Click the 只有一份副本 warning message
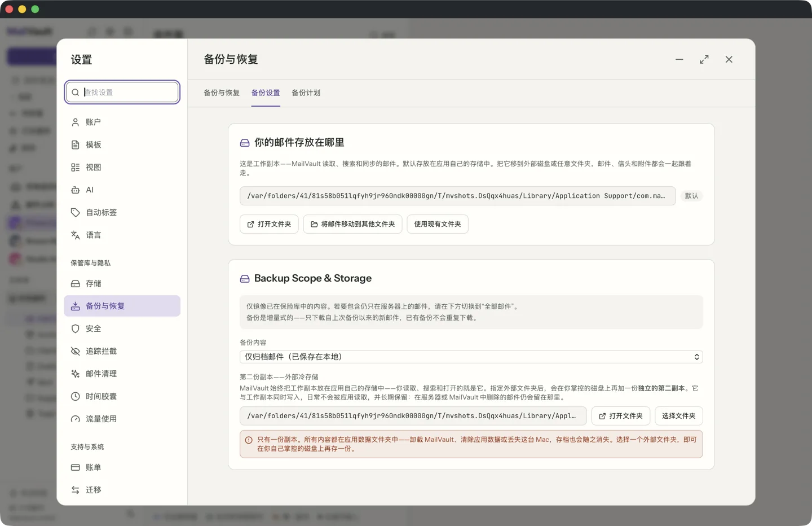This screenshot has width=812, height=526. pos(471,444)
